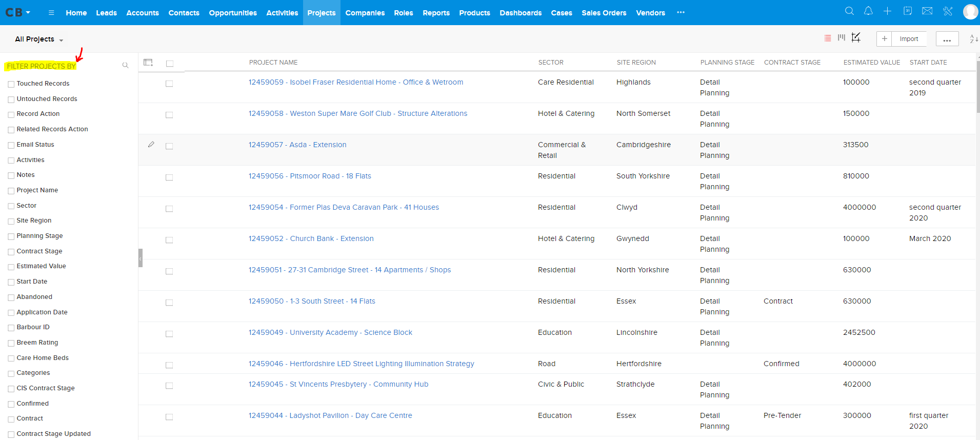Tick the Abandoned filter checkbox

coord(11,297)
